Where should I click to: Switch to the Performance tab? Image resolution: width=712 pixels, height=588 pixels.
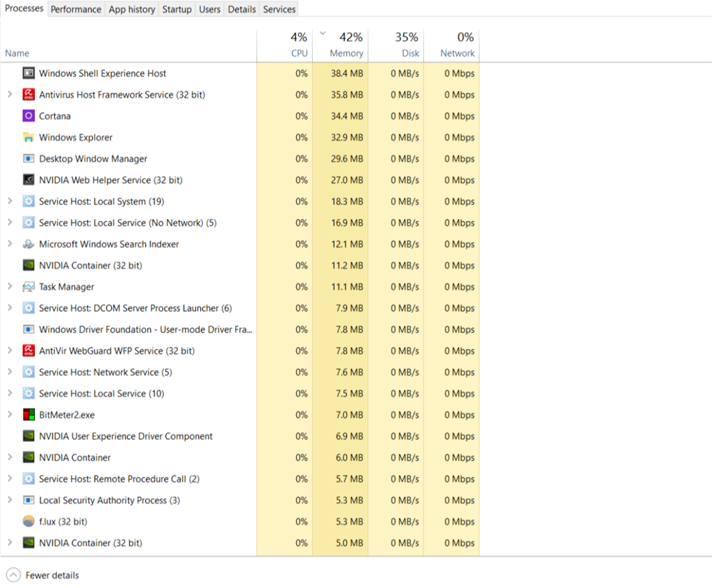tap(76, 9)
